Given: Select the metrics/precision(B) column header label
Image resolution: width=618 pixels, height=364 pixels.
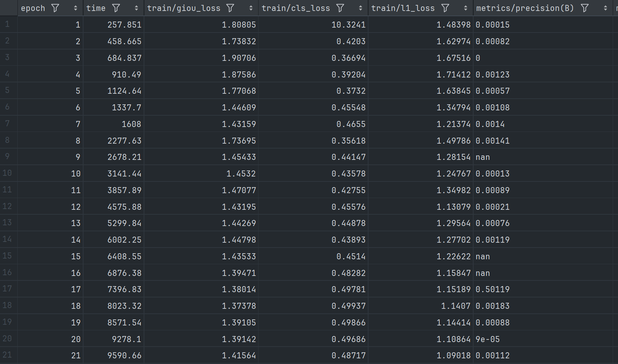Looking at the screenshot, I should 525,8.
